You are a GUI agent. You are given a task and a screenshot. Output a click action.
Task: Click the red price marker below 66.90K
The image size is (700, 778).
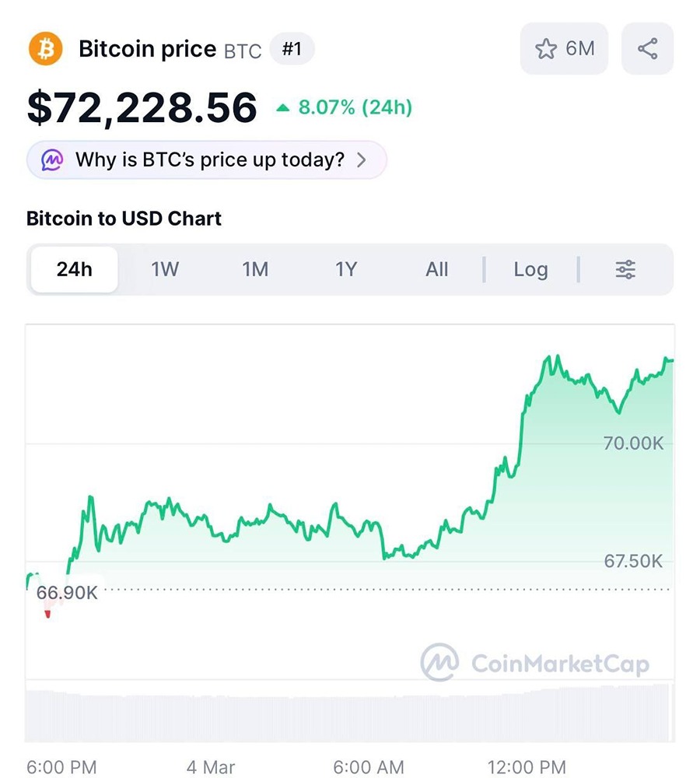pos(48,614)
